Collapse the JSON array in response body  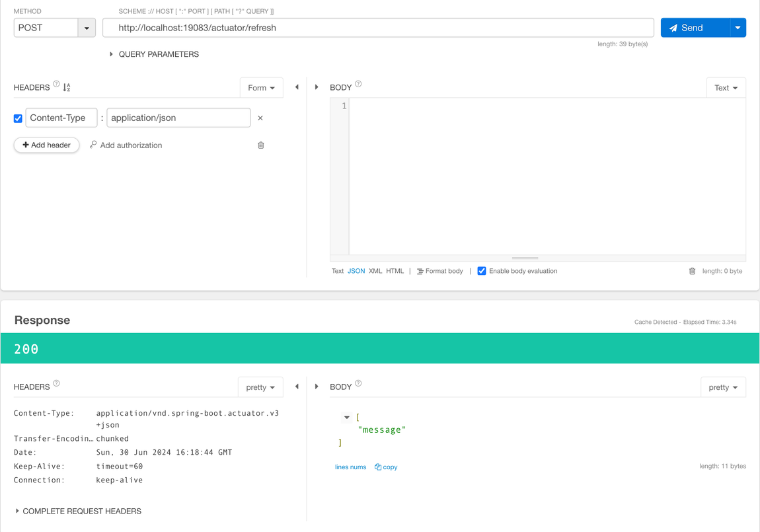click(346, 417)
